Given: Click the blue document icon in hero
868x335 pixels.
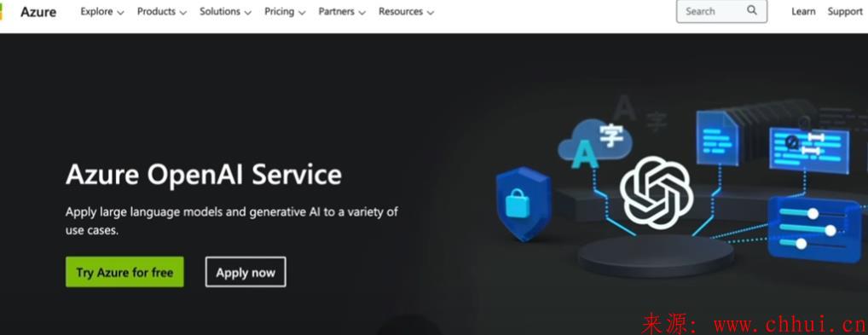Looking at the screenshot, I should [717, 137].
